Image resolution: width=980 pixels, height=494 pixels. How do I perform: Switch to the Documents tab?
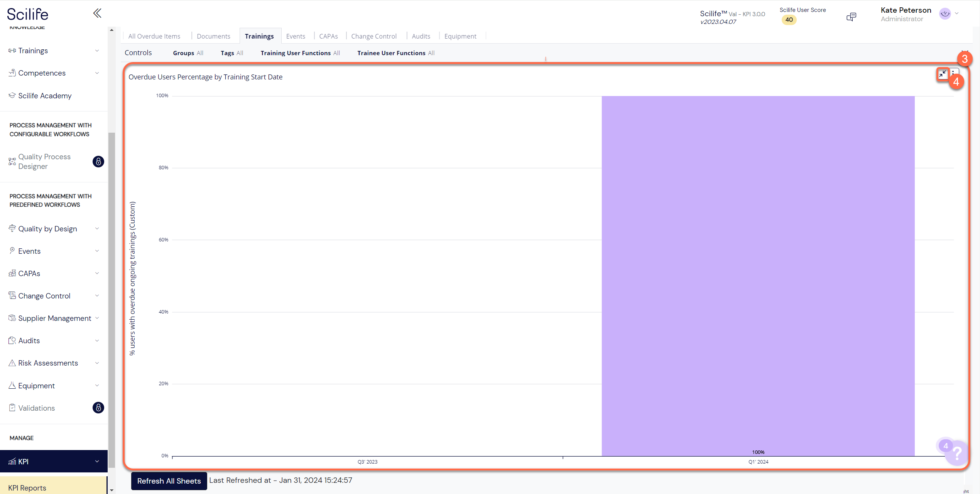coord(213,36)
